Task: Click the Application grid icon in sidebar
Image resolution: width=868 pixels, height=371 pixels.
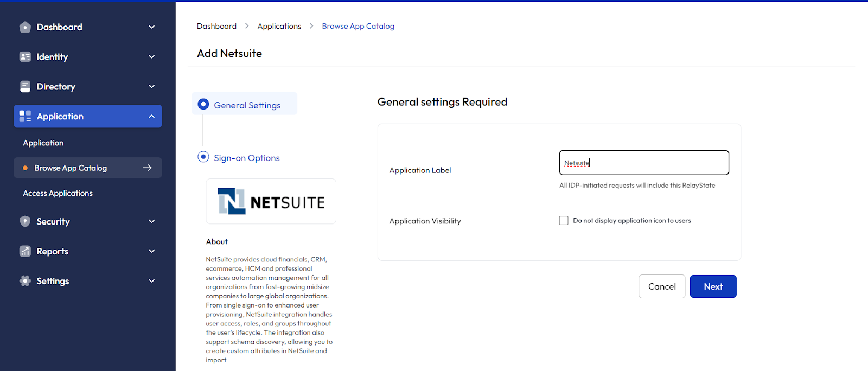Action: [25, 116]
